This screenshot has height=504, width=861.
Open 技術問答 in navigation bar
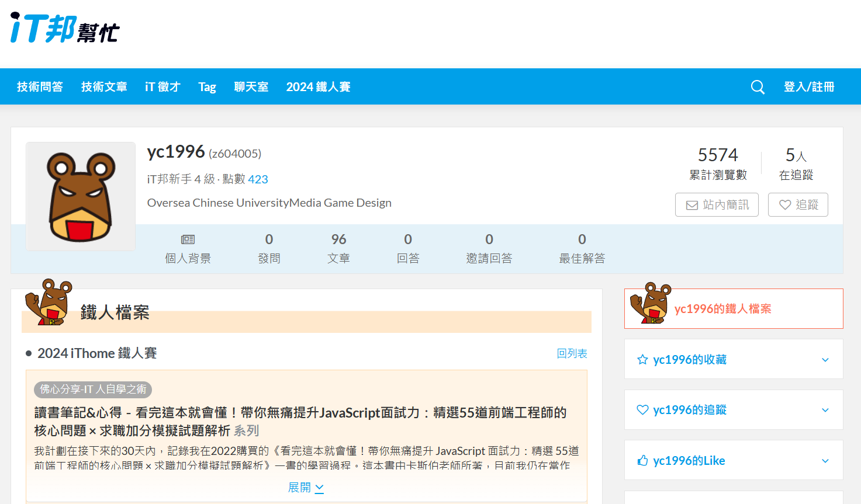pos(40,87)
